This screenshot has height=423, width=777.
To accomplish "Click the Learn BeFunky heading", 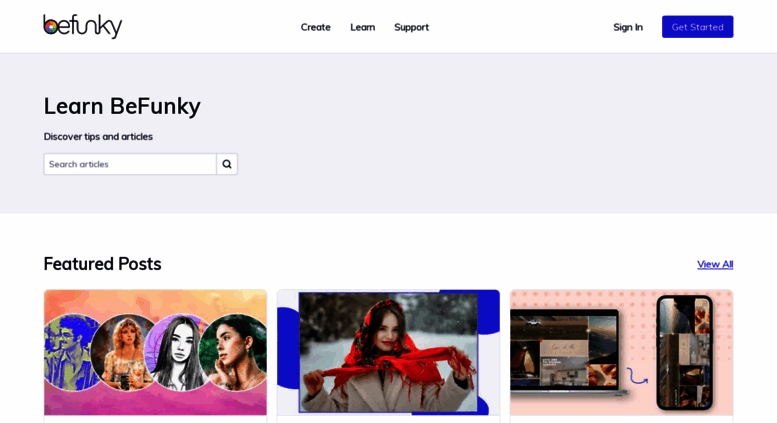I will (122, 106).
